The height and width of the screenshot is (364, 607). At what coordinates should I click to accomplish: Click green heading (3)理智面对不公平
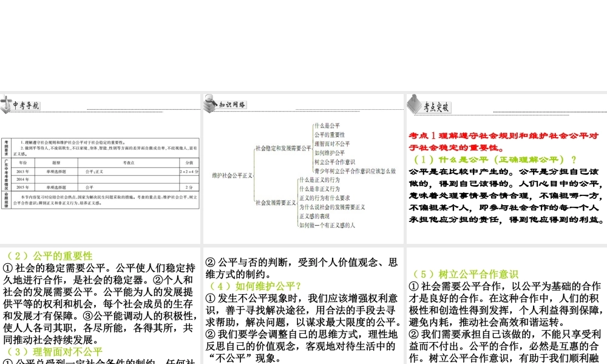click(x=54, y=352)
